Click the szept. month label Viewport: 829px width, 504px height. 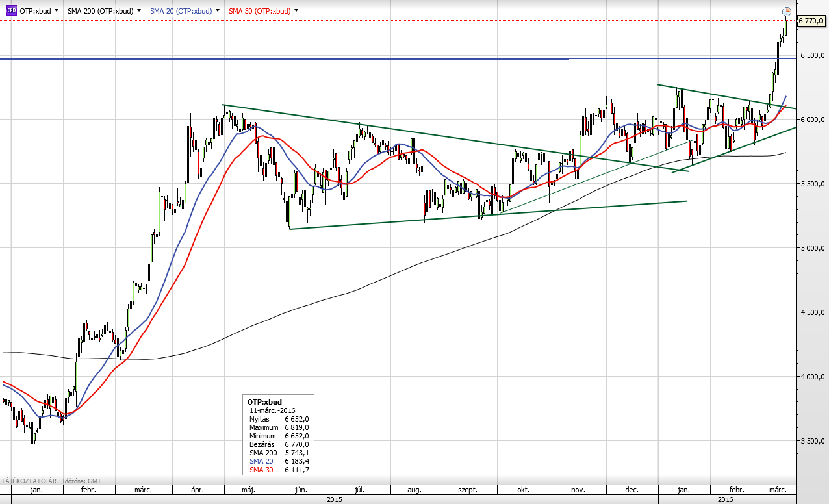468,490
